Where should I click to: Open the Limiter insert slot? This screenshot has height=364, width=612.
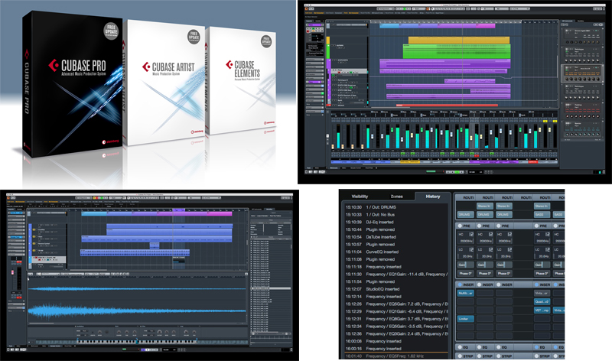pos(465,319)
